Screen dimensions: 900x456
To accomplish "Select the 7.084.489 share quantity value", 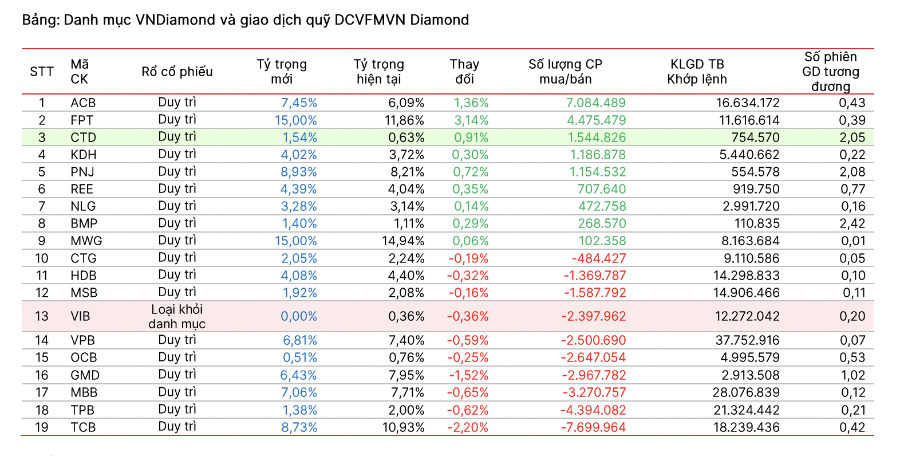I will (595, 102).
